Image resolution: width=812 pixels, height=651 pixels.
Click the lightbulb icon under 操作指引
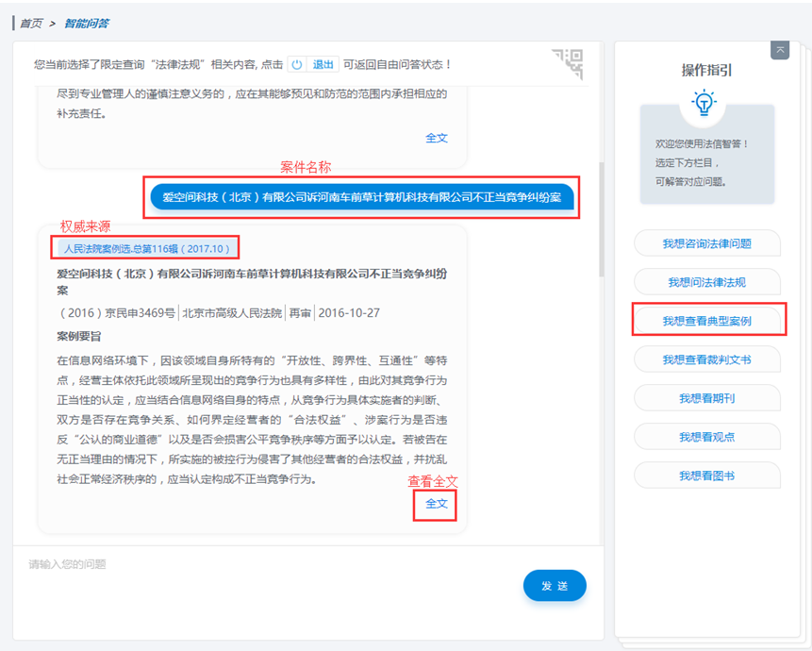click(704, 103)
